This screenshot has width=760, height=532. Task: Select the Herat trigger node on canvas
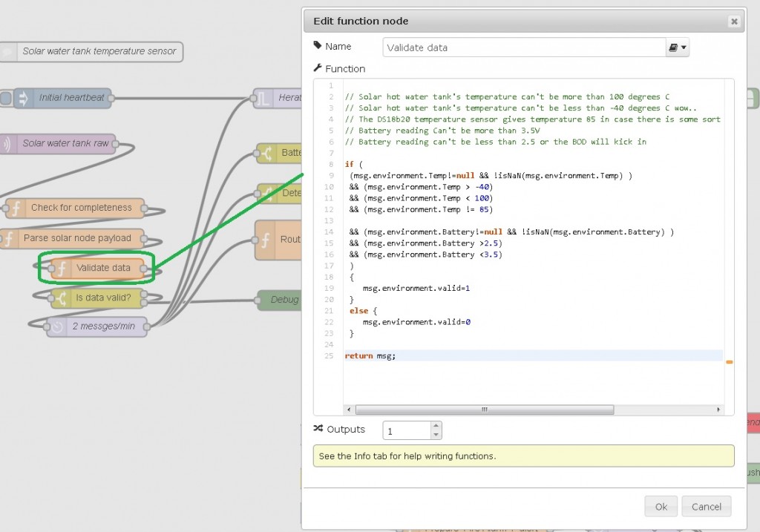point(278,98)
